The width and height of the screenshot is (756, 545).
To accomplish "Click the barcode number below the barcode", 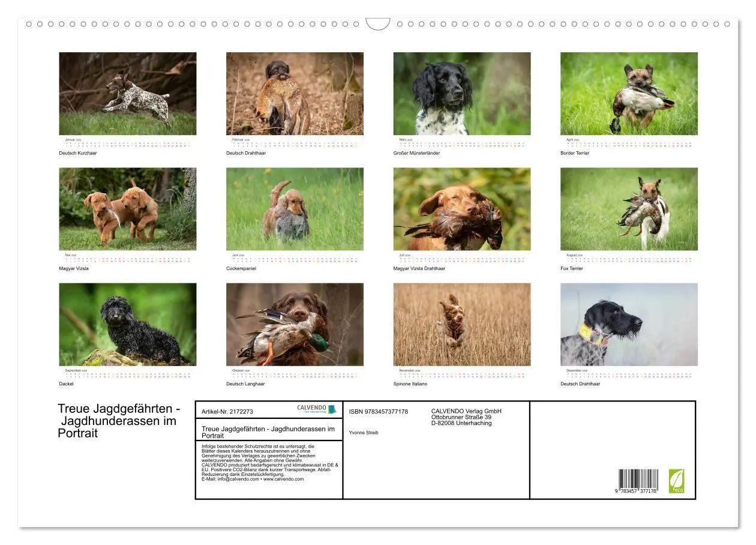I will pos(636,492).
